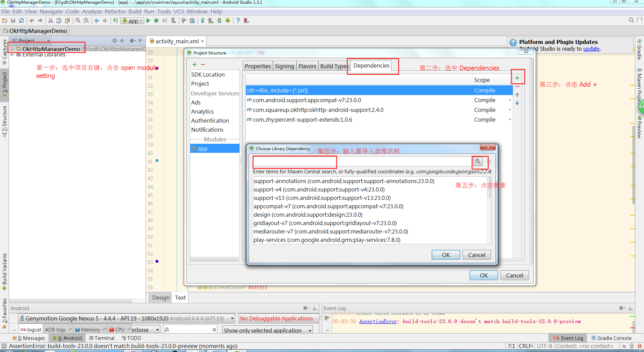Click the Make Project build icon
The width and height of the screenshot is (644, 352).
click(115, 20)
